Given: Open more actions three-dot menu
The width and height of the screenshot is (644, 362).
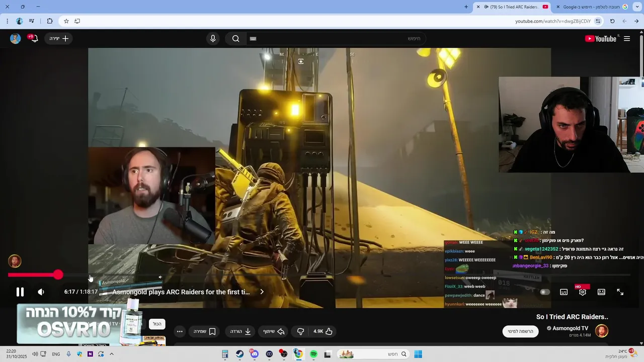Looking at the screenshot, I should tap(180, 331).
